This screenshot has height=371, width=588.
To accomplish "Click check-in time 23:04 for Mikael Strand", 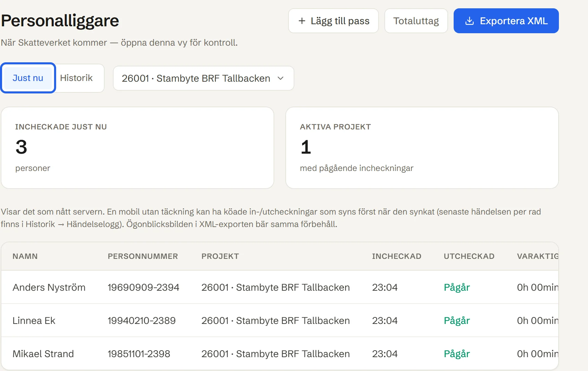I will click(385, 354).
